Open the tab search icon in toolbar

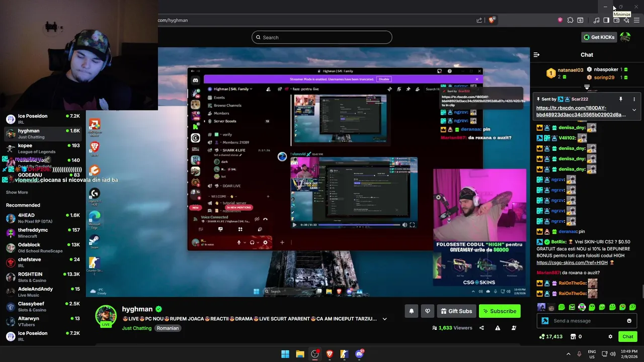tap(580, 20)
